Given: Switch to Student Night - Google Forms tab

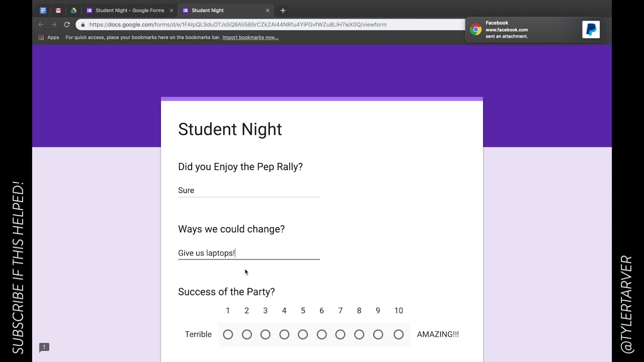Looking at the screenshot, I should (129, 11).
